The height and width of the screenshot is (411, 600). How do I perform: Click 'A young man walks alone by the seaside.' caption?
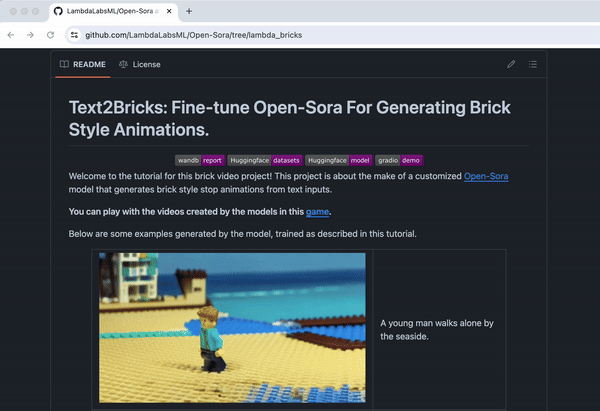(437, 330)
